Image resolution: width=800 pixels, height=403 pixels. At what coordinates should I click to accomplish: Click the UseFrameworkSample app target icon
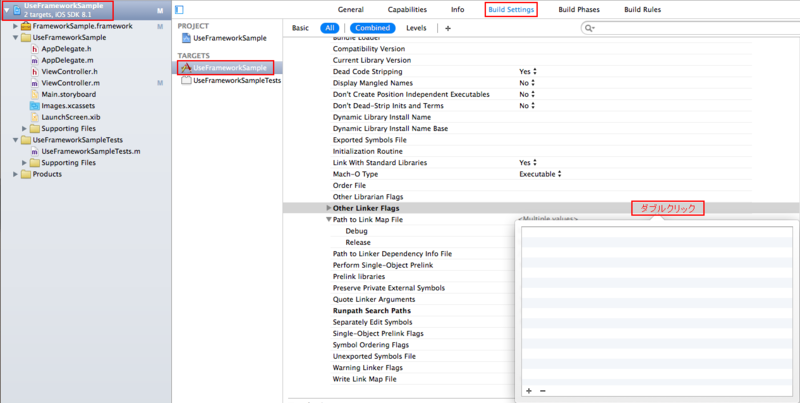186,67
